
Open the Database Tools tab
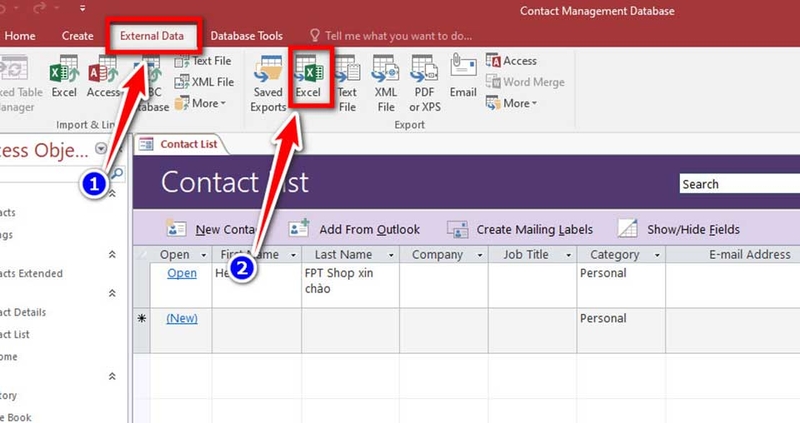246,36
